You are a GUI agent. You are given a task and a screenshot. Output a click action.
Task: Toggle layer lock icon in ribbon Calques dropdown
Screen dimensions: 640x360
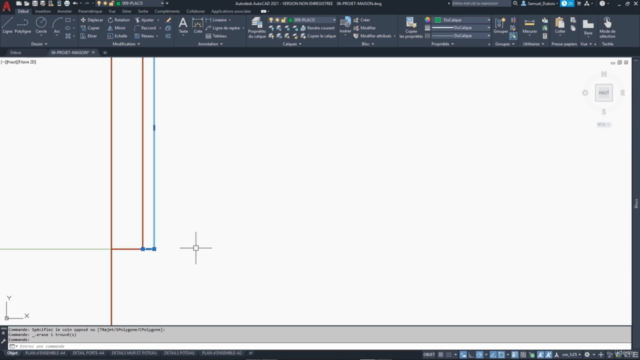(284, 20)
